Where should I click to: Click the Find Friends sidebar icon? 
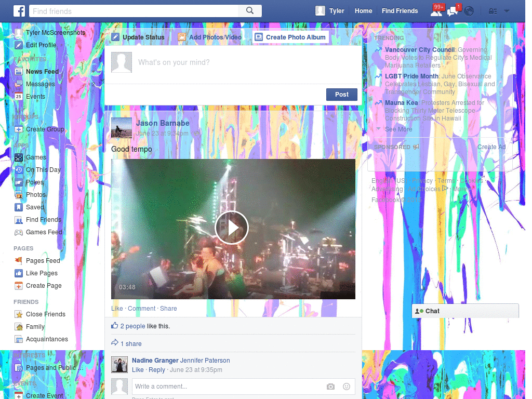[x=19, y=220]
